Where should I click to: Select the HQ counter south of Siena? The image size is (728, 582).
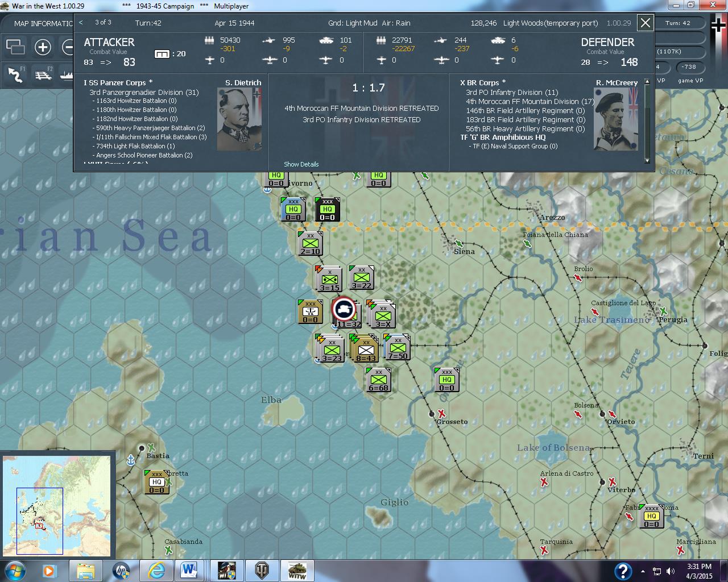click(x=447, y=380)
